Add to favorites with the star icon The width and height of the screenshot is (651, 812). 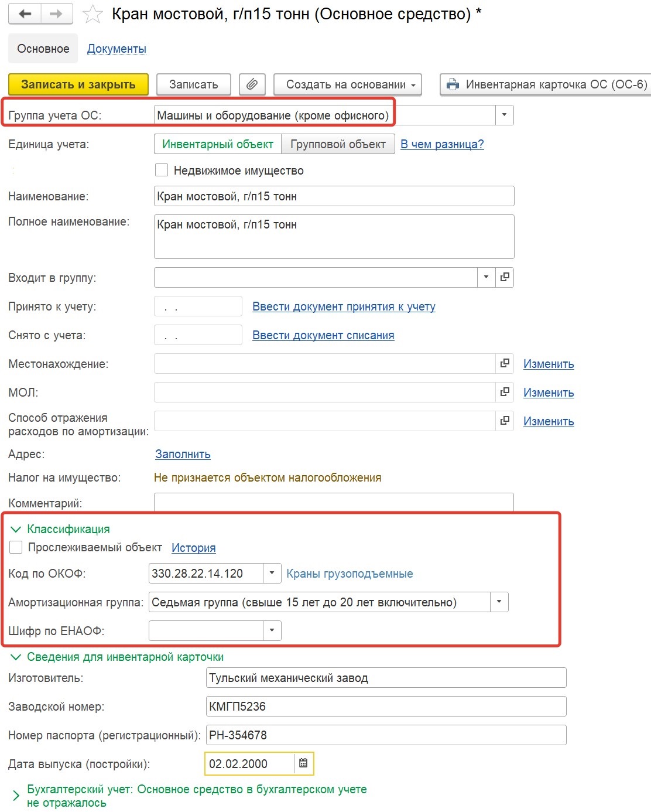coord(92,14)
